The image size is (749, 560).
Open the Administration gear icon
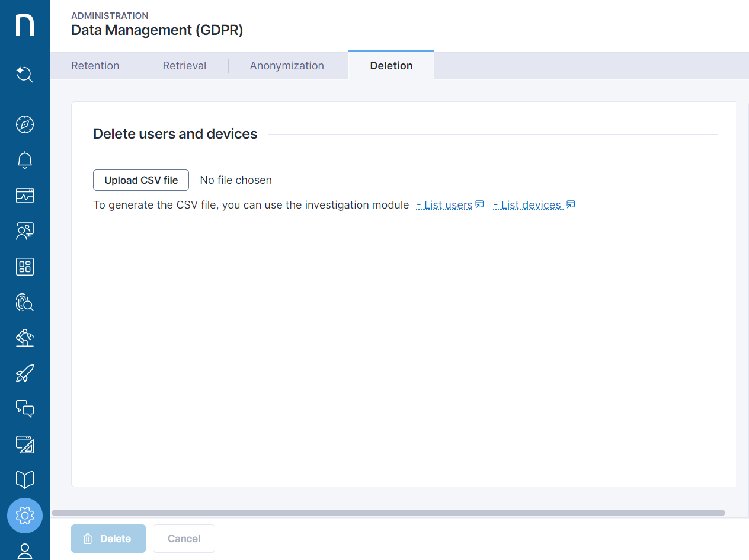pos(24,516)
